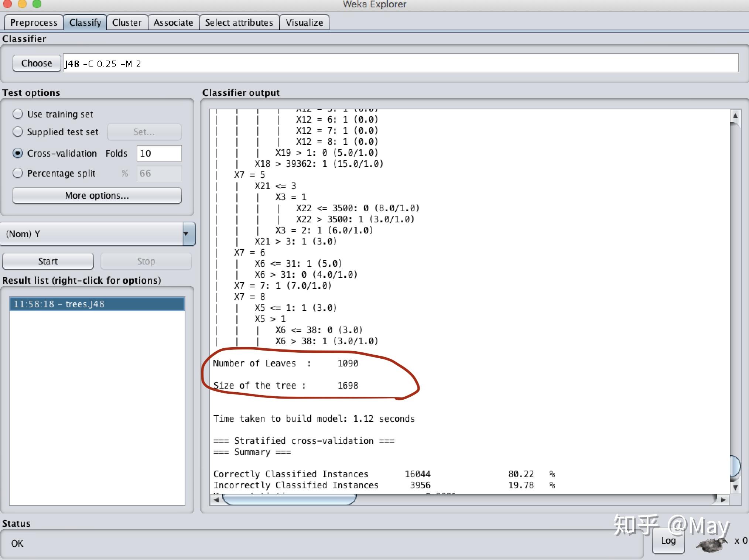Select the trees.J48 result list entry

(97, 304)
